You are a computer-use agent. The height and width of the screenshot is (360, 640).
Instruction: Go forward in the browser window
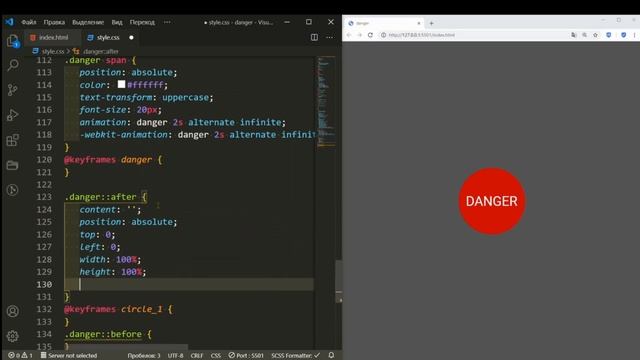(x=360, y=35)
